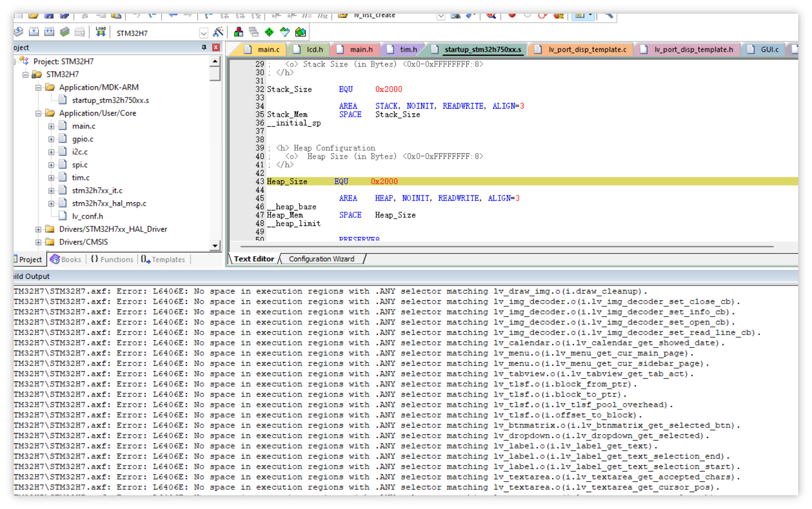Click the LOAD download to flash icon
Image resolution: width=812 pixels, height=509 pixels.
click(101, 32)
